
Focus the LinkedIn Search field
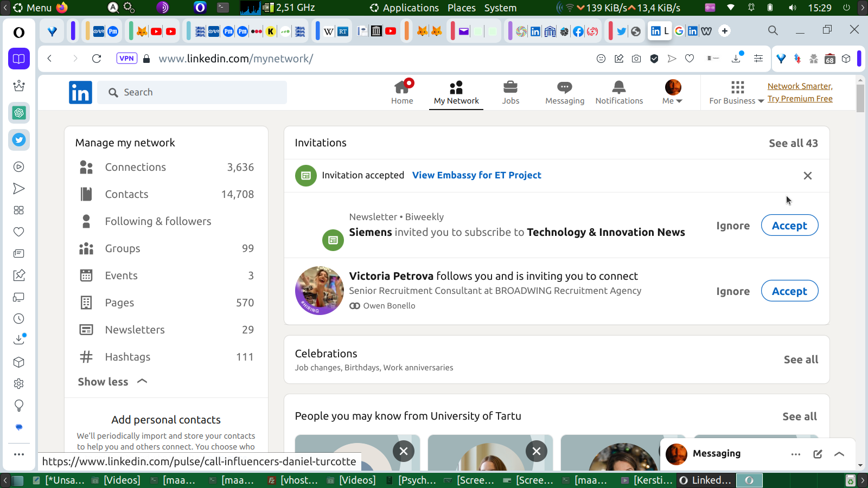[x=192, y=92]
